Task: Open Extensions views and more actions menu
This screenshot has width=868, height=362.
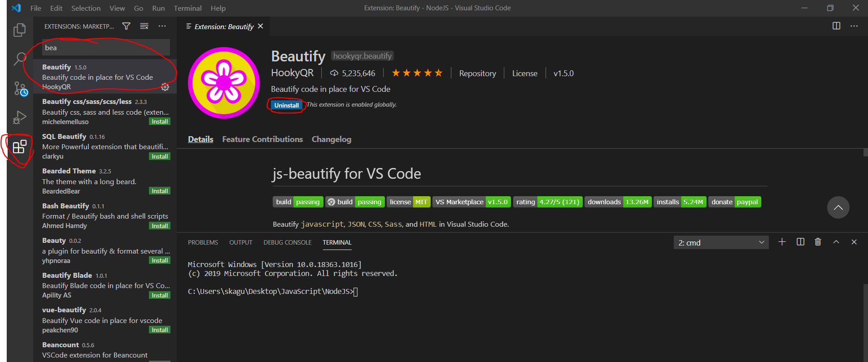Action: click(162, 26)
